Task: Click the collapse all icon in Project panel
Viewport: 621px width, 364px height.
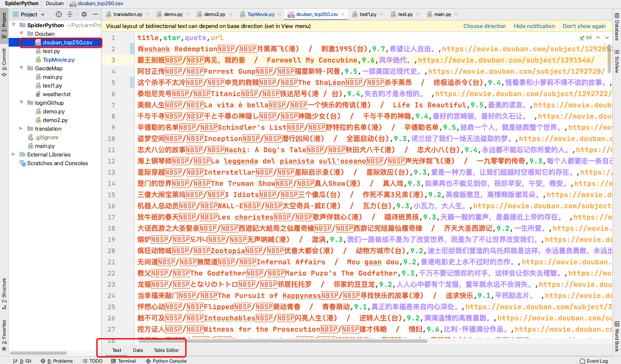Action: click(x=70, y=14)
